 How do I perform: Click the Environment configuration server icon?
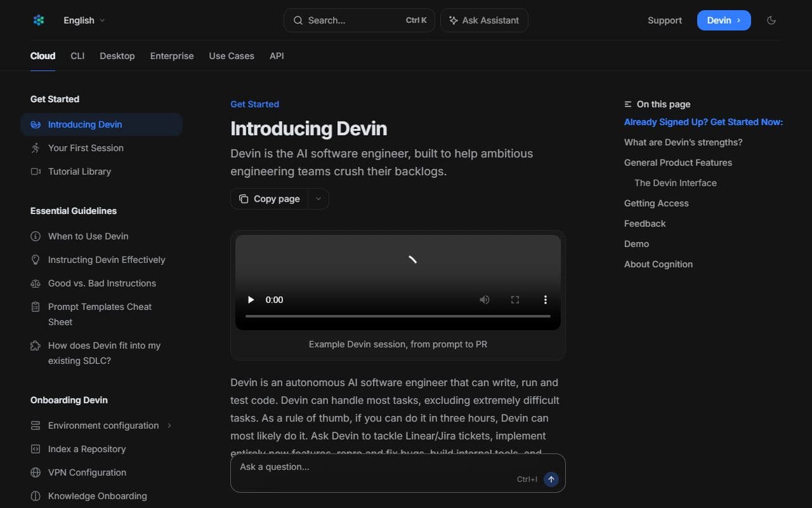point(36,425)
